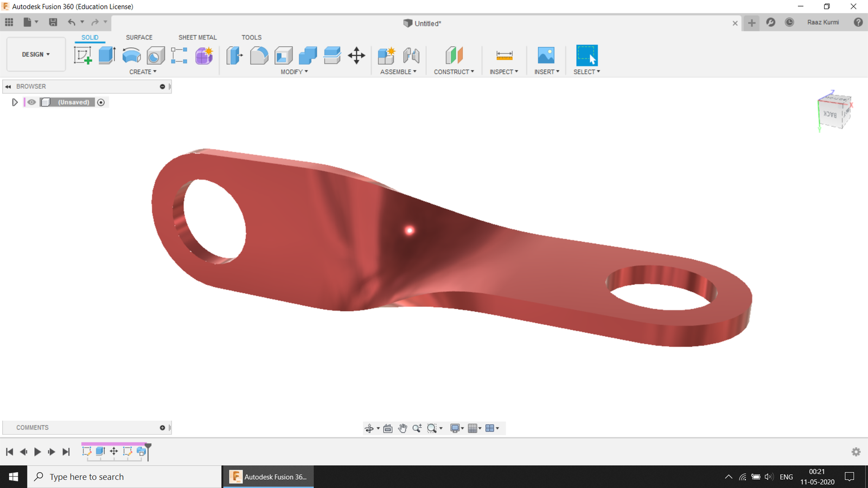868x488 pixels.
Task: Activate the Select tool
Action: (587, 55)
